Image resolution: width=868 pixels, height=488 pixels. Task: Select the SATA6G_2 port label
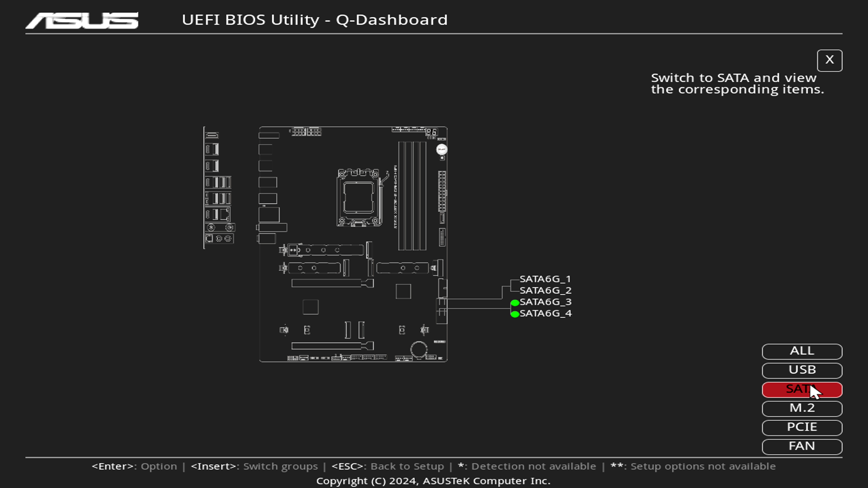click(x=545, y=291)
